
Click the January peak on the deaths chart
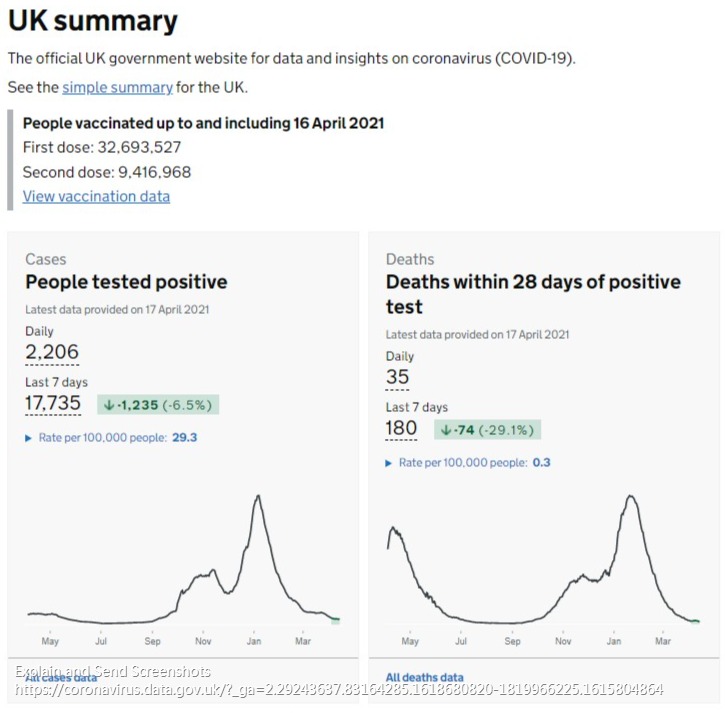[630, 497]
